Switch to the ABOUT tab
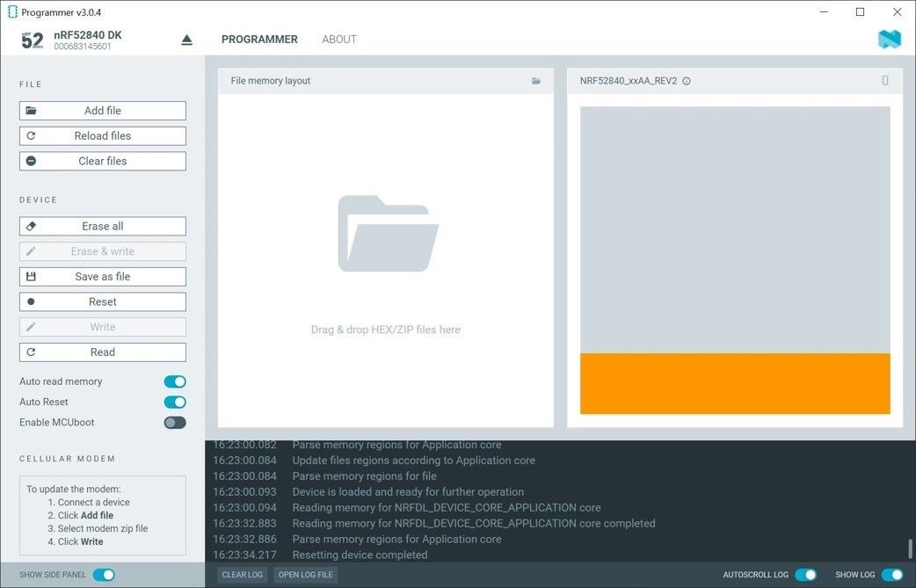916x588 pixels. tap(338, 39)
